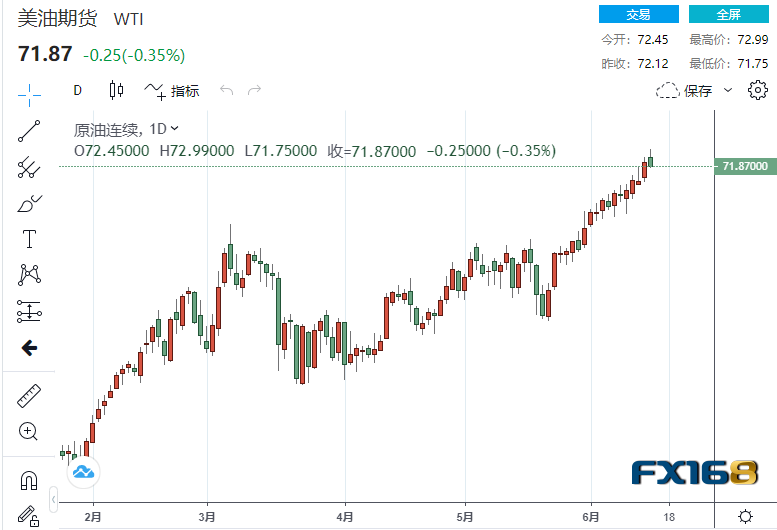Image resolution: width=777 pixels, height=530 pixels.
Task: Choose the pitchfork drawing tool
Action: [x=29, y=167]
